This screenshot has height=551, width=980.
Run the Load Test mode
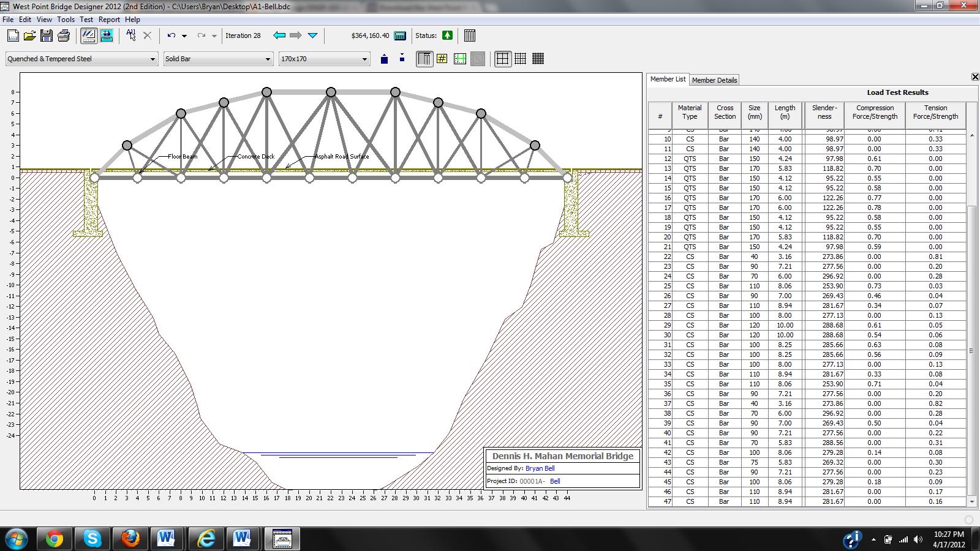(x=107, y=36)
